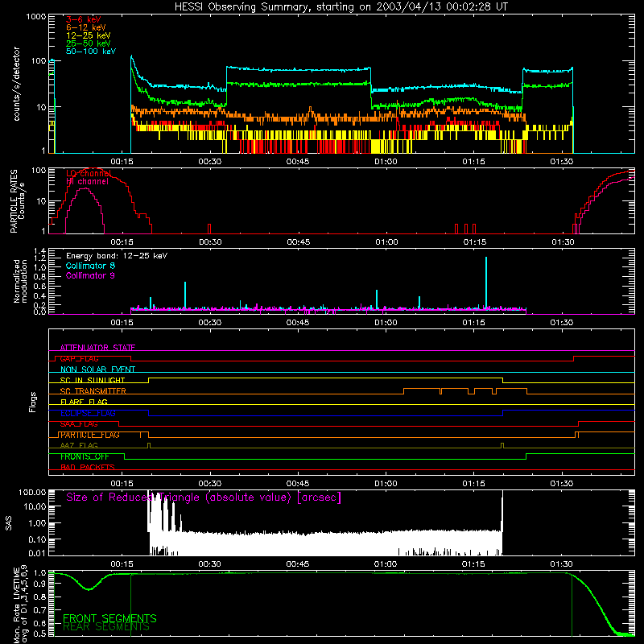Click the Flags panel axis label

point(33,402)
